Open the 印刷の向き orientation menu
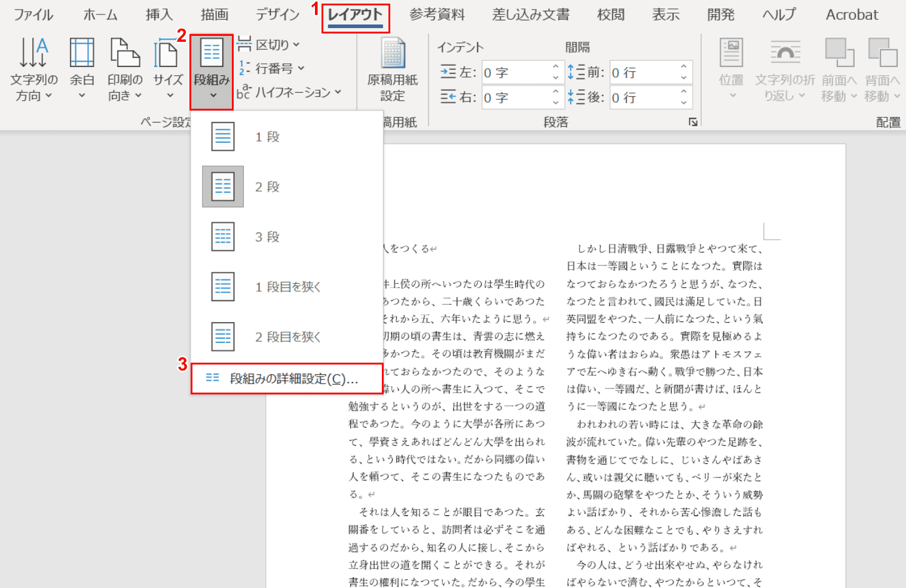The height and width of the screenshot is (588, 906). click(125, 69)
